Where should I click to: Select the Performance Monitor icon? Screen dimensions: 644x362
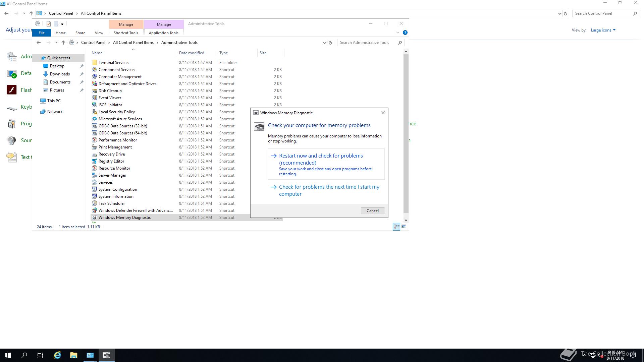pos(95,140)
